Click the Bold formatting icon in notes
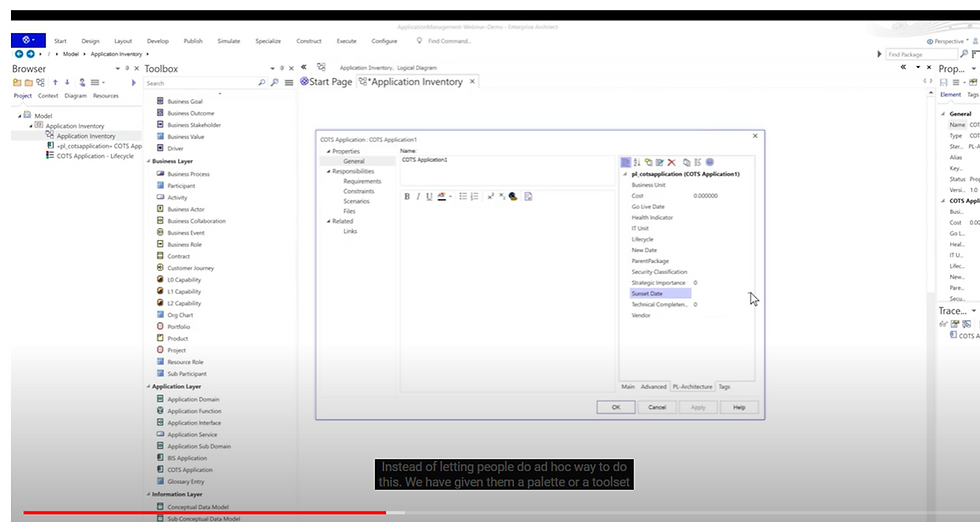 point(407,196)
